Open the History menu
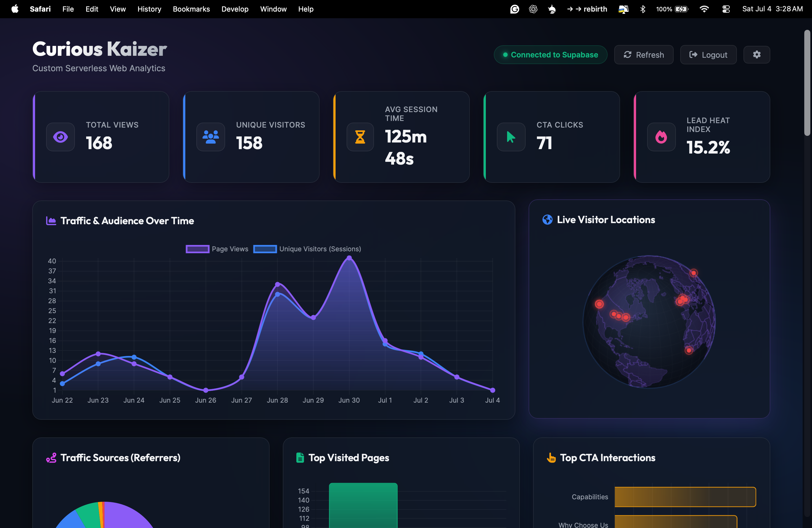The width and height of the screenshot is (812, 528). (149, 9)
